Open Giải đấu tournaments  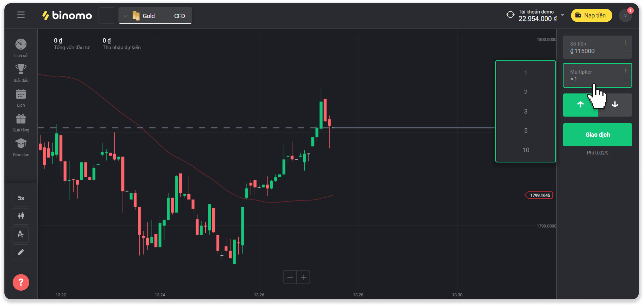click(21, 73)
